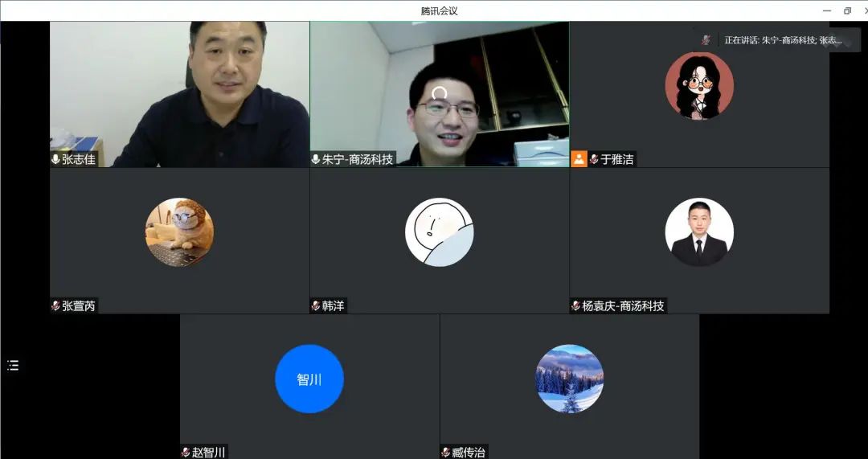This screenshot has height=459, width=868.
Task: Click the microphone icon beside 朱宁-商汤科技
Action: pos(316,159)
